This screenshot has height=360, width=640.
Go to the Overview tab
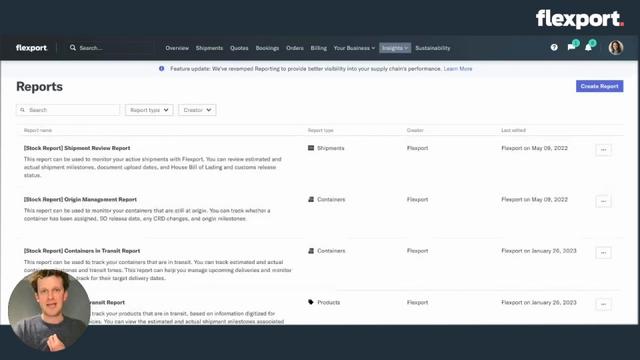coord(177,48)
